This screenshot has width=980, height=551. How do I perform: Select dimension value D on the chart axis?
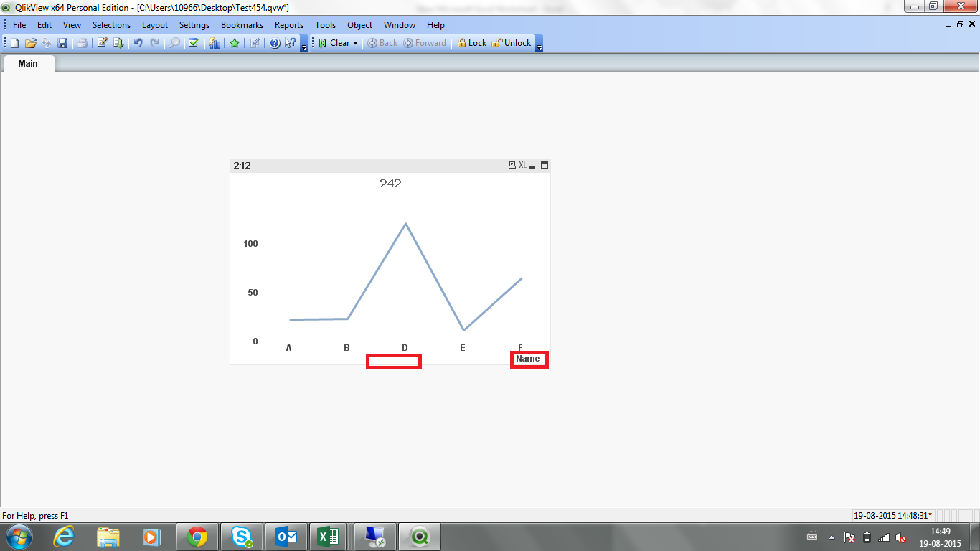point(405,348)
